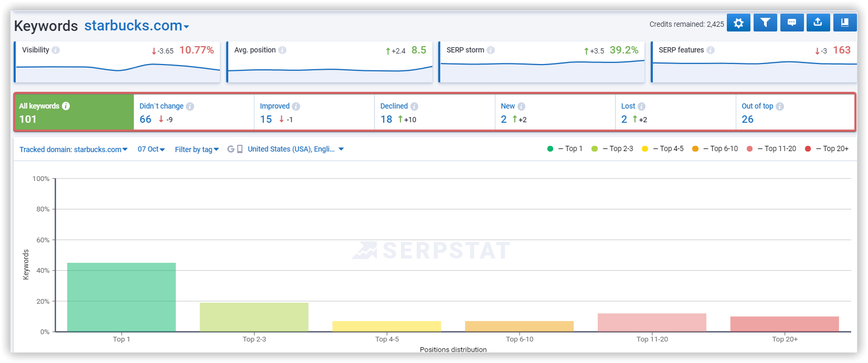This screenshot has height=363, width=868.
Task: Open the 07 Oct date dropdown
Action: pyautogui.click(x=151, y=150)
